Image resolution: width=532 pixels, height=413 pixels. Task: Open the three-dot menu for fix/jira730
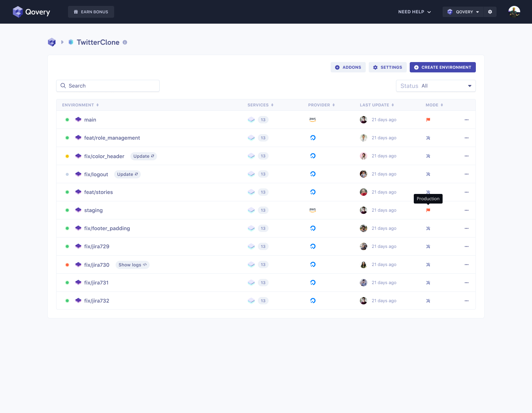click(467, 264)
